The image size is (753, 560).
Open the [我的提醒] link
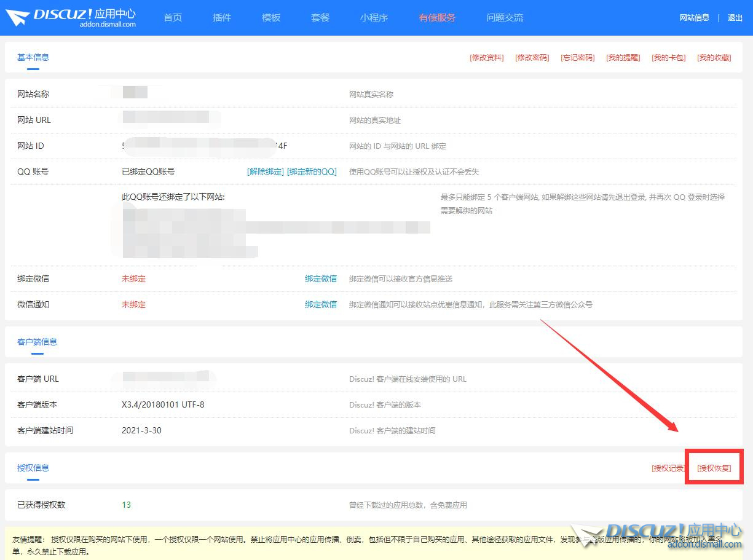623,58
